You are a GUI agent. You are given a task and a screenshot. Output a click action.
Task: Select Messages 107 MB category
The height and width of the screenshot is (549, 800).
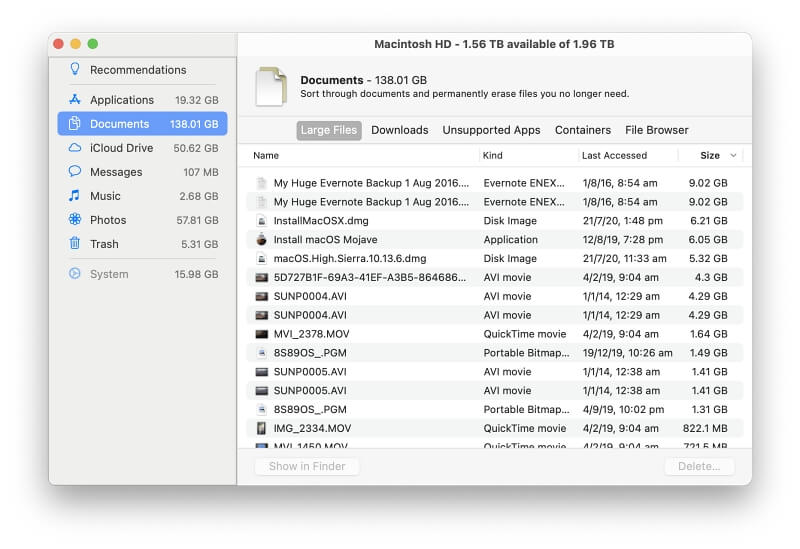[x=142, y=171]
